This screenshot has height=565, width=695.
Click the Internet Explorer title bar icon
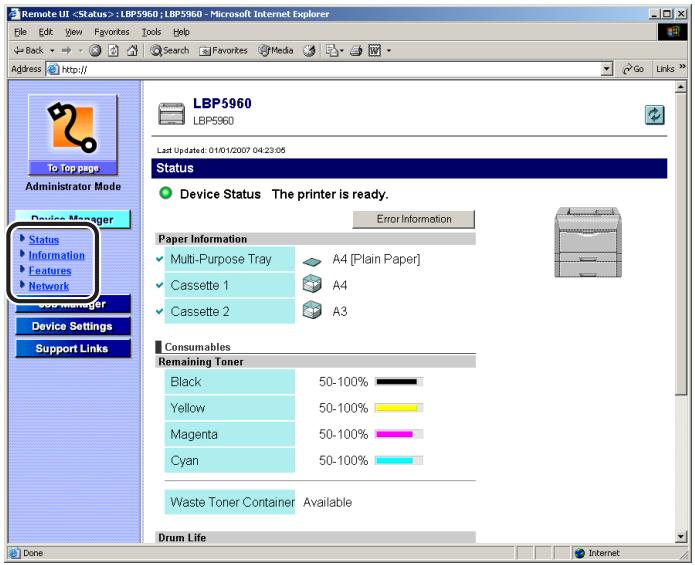pyautogui.click(x=15, y=14)
